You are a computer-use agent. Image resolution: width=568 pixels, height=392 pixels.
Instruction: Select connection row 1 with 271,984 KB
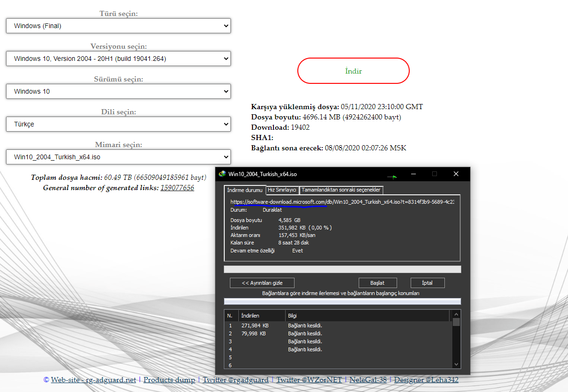coord(338,325)
